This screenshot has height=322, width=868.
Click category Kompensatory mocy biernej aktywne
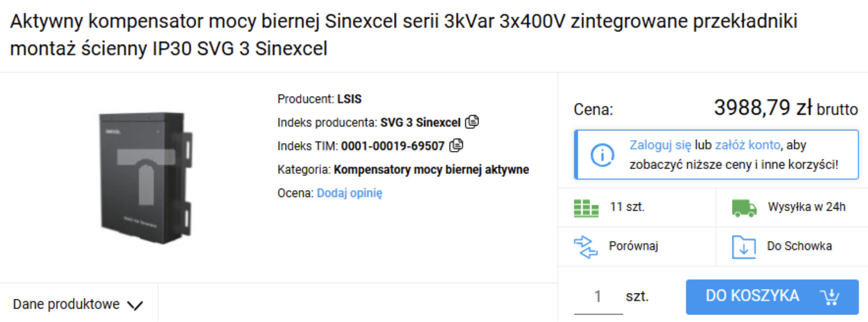[x=431, y=170]
